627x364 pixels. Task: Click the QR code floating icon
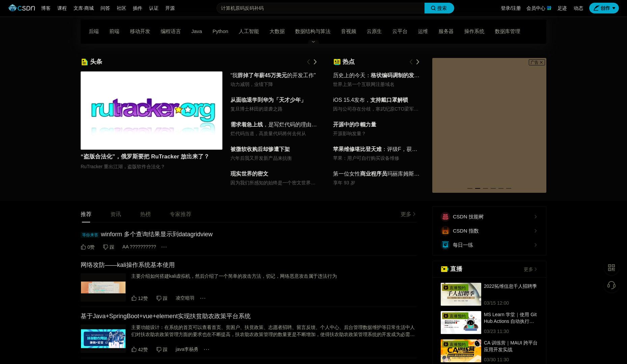click(x=611, y=268)
